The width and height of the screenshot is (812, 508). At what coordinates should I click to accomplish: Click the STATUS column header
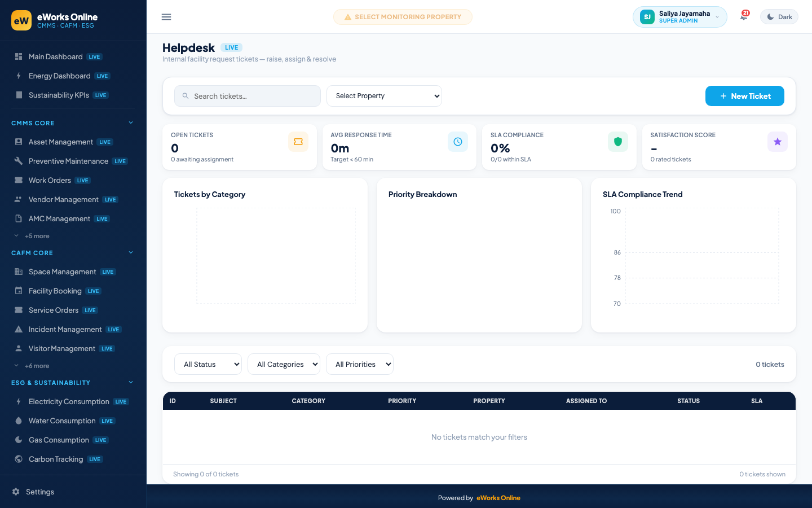[x=689, y=401]
